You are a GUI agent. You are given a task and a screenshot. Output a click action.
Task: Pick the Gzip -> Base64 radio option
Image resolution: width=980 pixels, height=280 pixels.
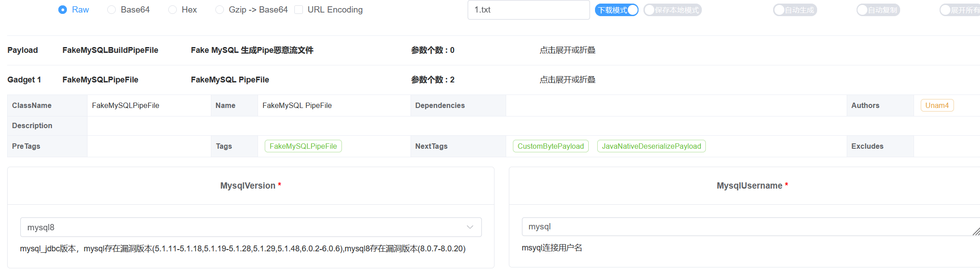click(x=219, y=10)
